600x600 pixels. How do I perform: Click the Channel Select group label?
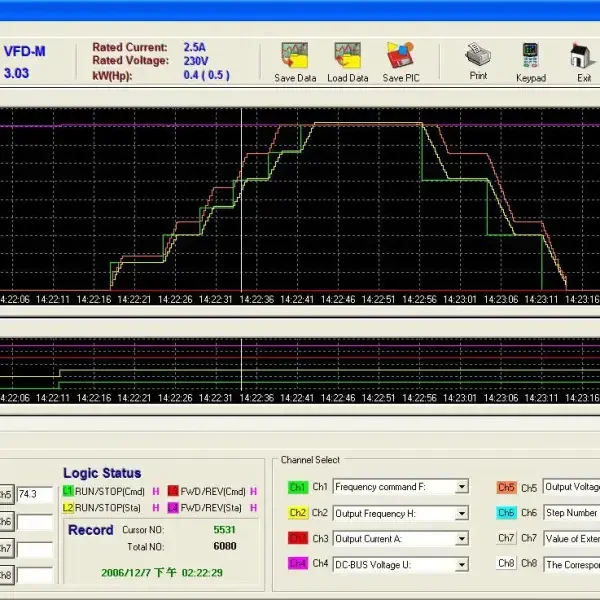point(310,460)
